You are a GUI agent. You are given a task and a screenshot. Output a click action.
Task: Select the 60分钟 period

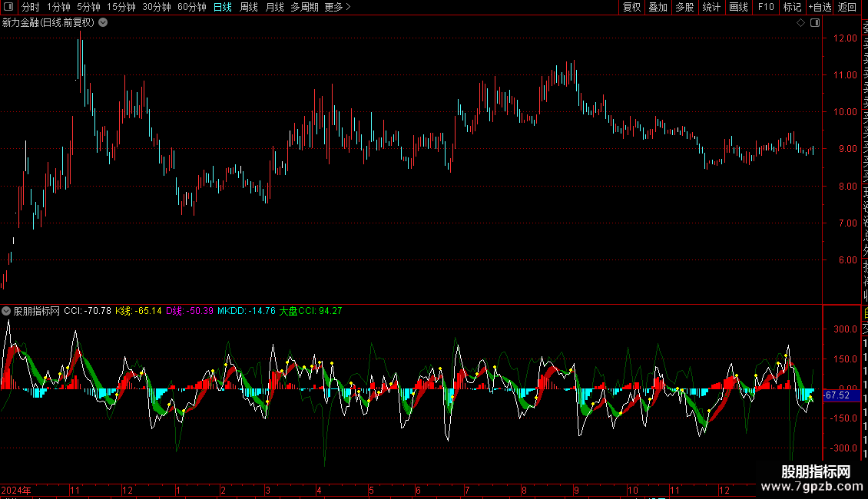coord(191,7)
